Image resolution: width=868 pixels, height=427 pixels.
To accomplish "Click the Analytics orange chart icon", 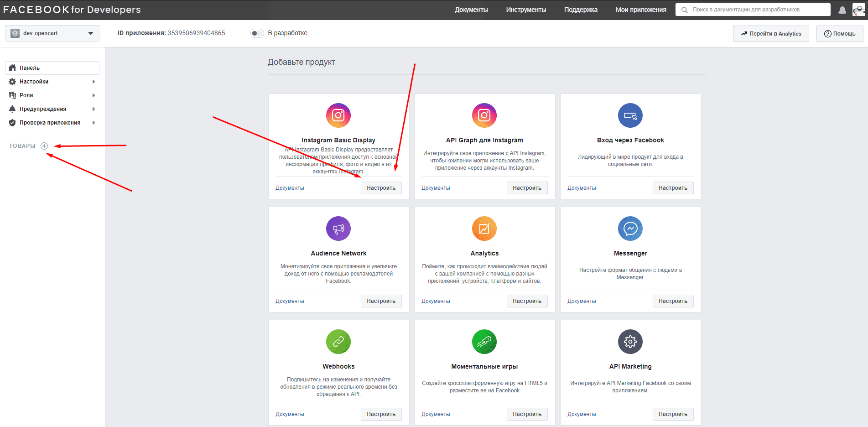I will tap(484, 229).
